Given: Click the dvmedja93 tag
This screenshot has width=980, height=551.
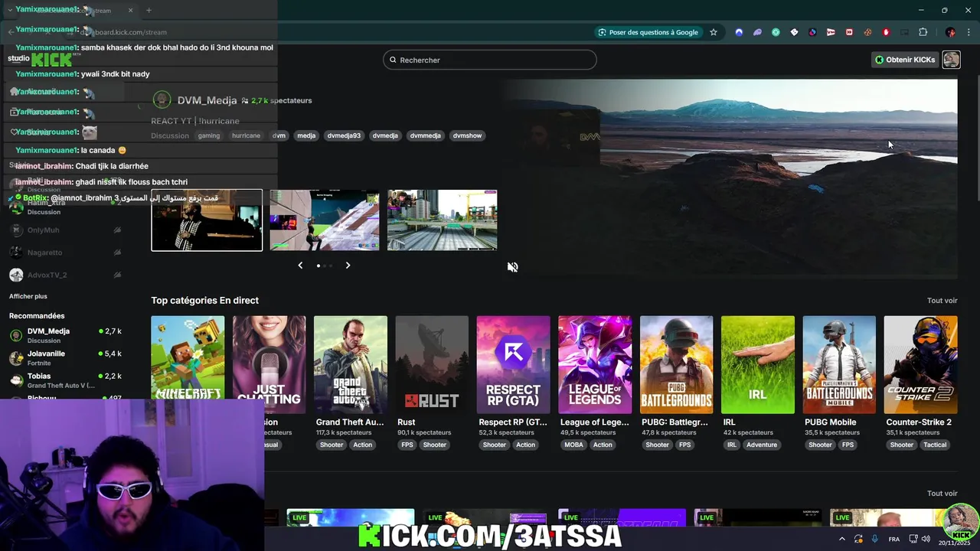Looking at the screenshot, I should 344,135.
